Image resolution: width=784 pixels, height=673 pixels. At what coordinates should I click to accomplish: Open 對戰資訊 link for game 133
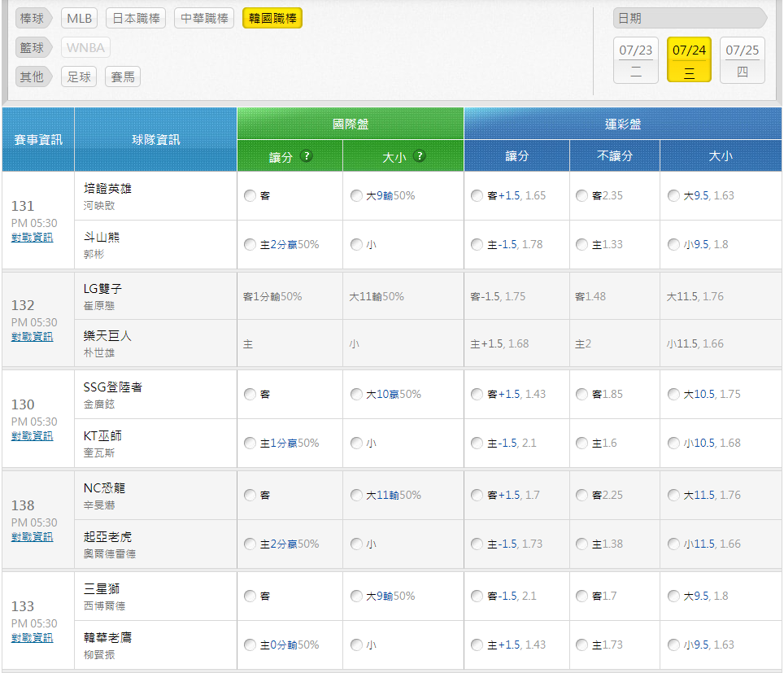(32, 638)
